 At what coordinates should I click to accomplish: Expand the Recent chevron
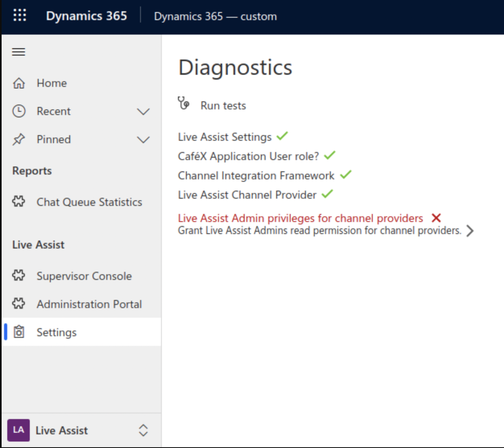[x=143, y=111]
